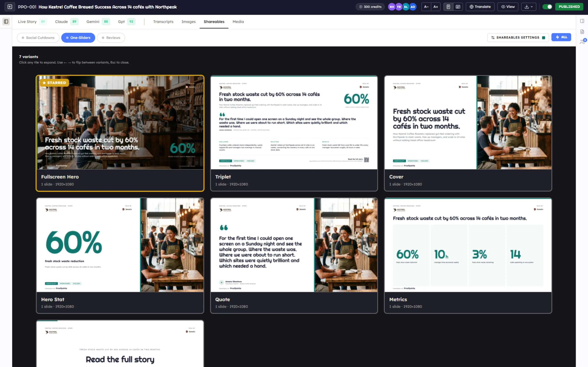Image resolution: width=588 pixels, height=367 pixels.
Task: Switch to the Media tab
Action: [238, 22]
